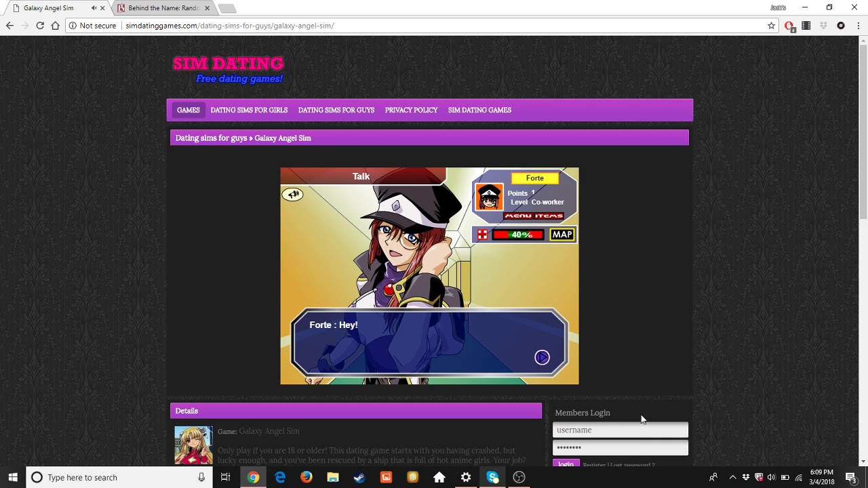The width and height of the screenshot is (868, 488).
Task: Reload the current page
Action: [x=40, y=26]
